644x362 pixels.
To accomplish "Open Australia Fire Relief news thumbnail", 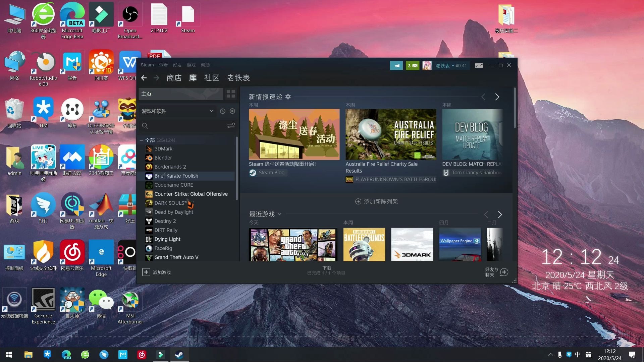I will (391, 134).
